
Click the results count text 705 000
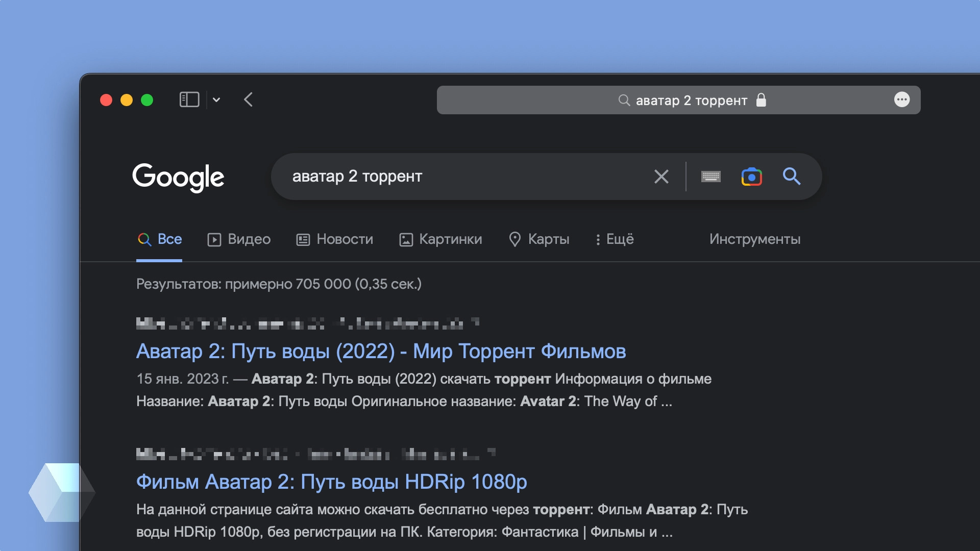pos(323,284)
